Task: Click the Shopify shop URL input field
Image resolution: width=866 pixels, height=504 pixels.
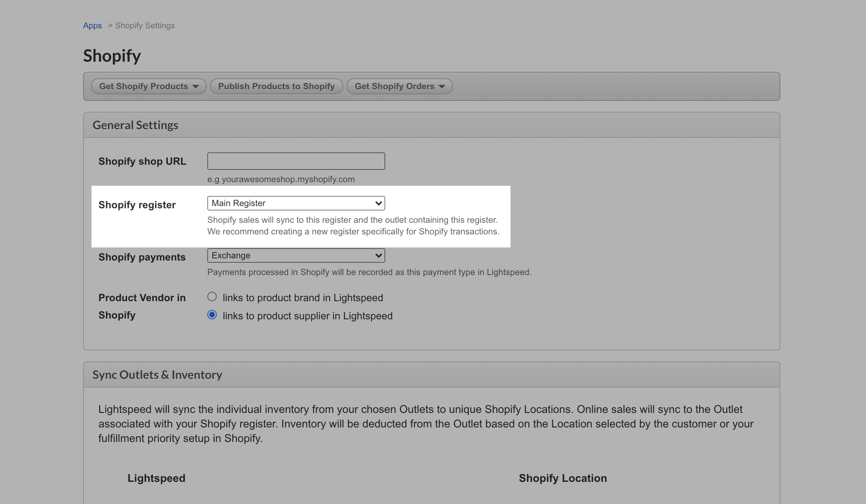Action: (296, 161)
